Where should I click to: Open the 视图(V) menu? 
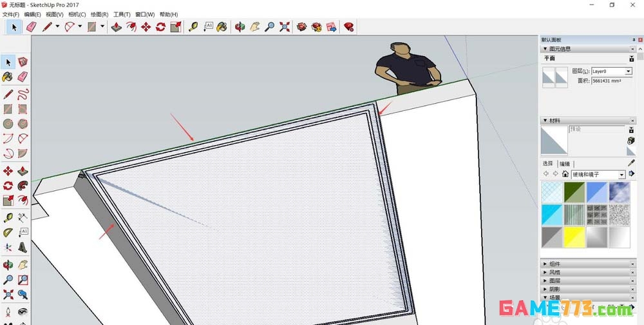click(55, 14)
